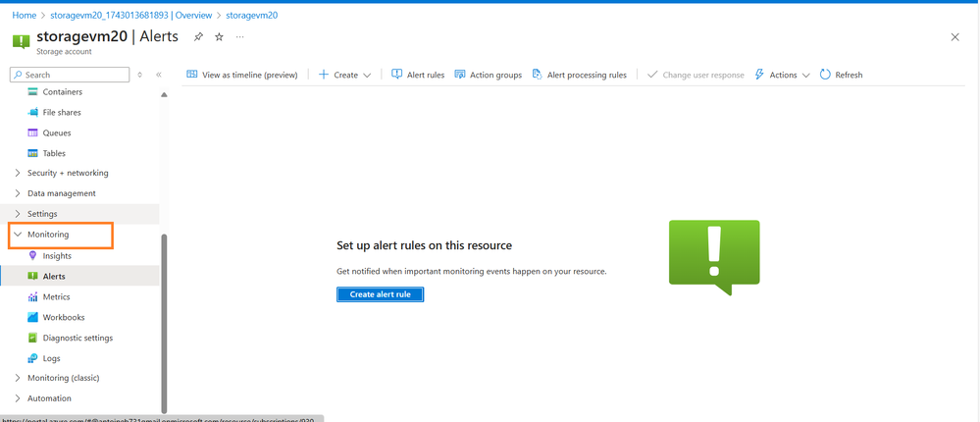
Task: Click the Diagnostic settings icon
Action: (x=33, y=338)
